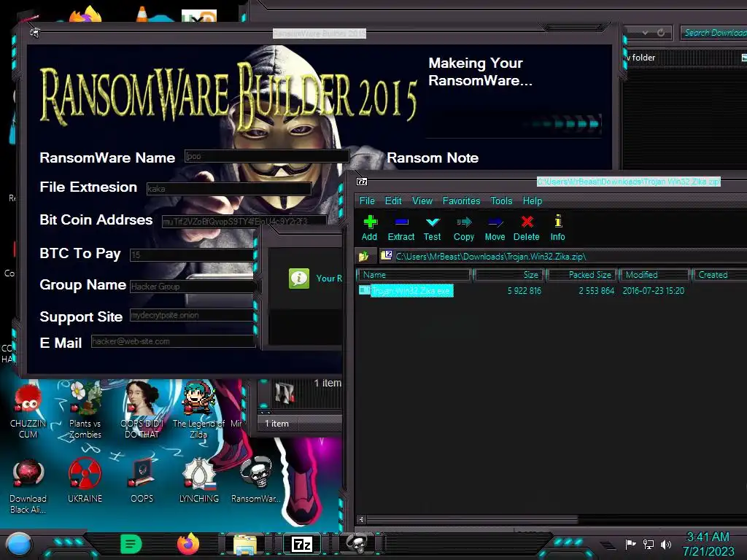This screenshot has height=560, width=747.
Task: Open Download Black Ali... desktop icon
Action: pos(28,486)
